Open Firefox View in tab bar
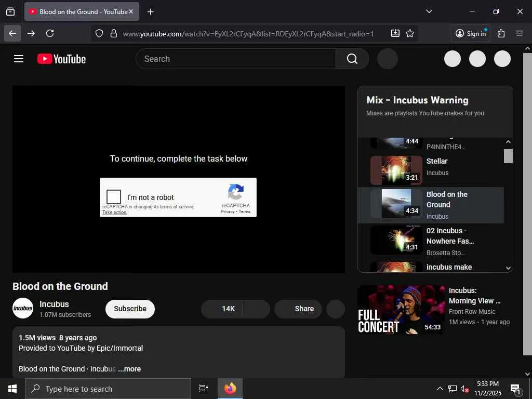 click(10, 11)
